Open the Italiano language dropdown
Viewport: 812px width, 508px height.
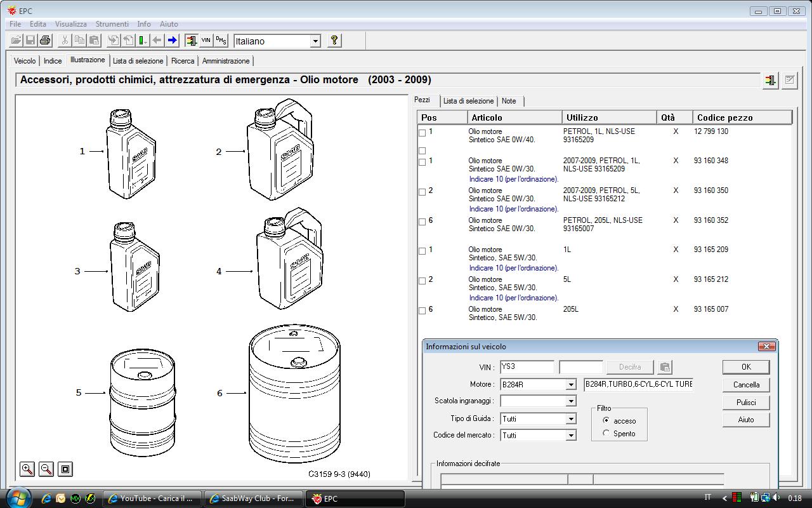point(315,41)
